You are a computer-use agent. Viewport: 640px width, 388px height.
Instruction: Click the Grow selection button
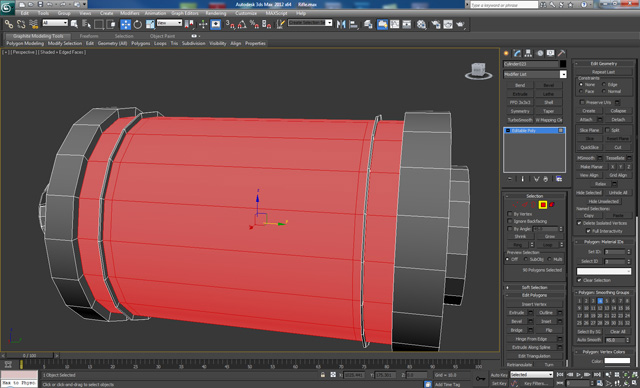click(549, 236)
